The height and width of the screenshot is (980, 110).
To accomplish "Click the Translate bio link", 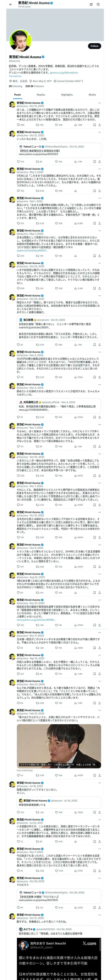I will pyautogui.click(x=15, y=76).
